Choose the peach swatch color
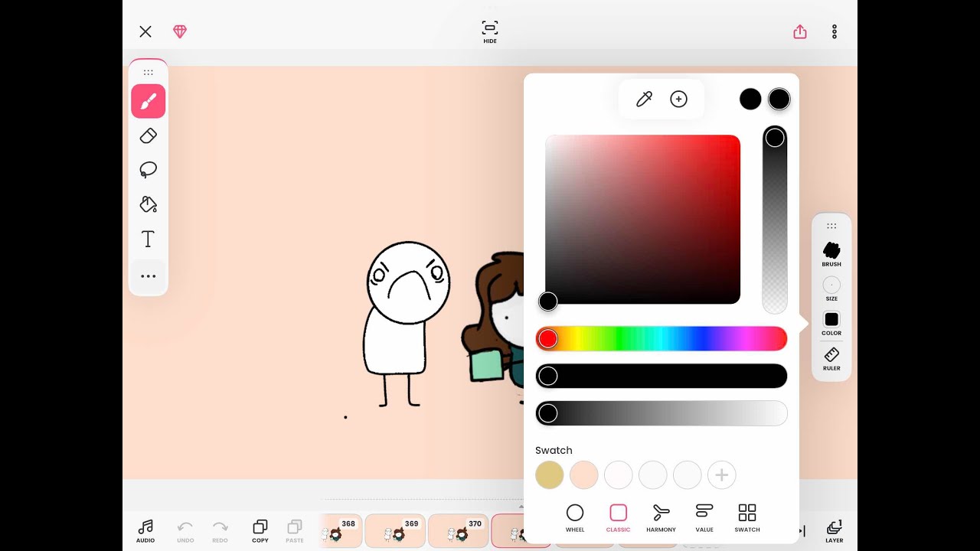Image resolution: width=980 pixels, height=551 pixels. 584,474
